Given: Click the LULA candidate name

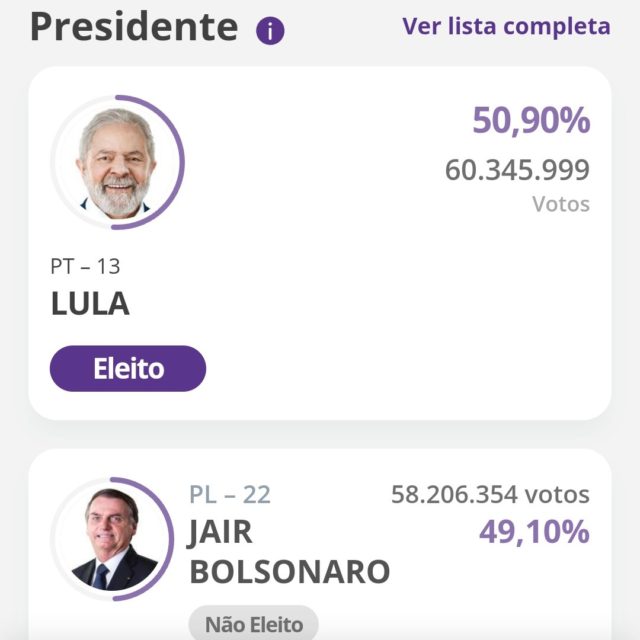Looking at the screenshot, I should 90,304.
